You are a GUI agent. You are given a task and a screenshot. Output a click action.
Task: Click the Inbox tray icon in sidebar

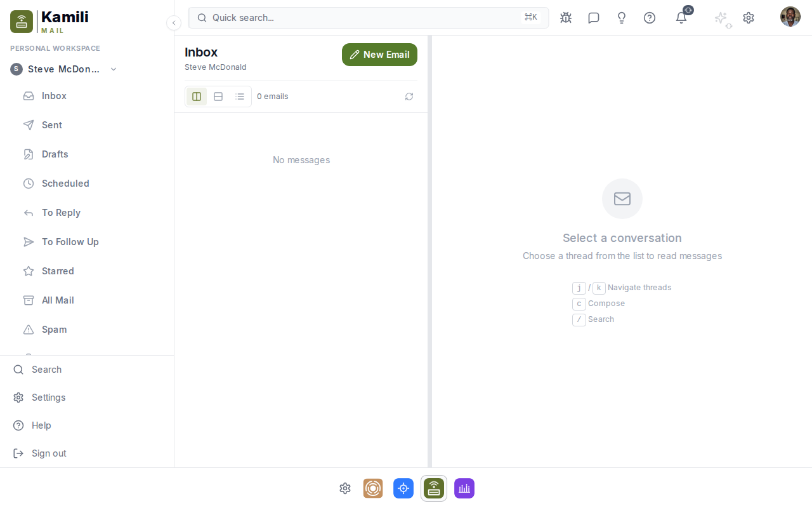point(29,96)
